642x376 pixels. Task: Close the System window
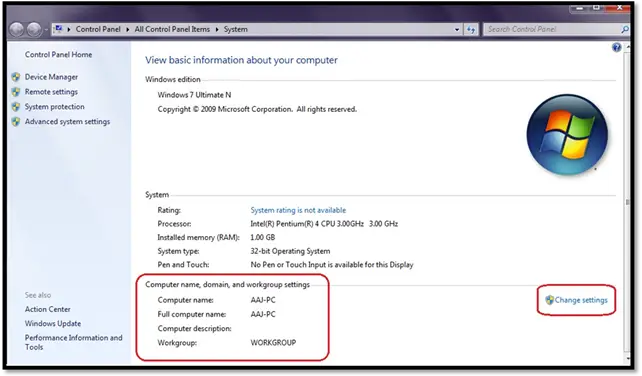click(618, 7)
